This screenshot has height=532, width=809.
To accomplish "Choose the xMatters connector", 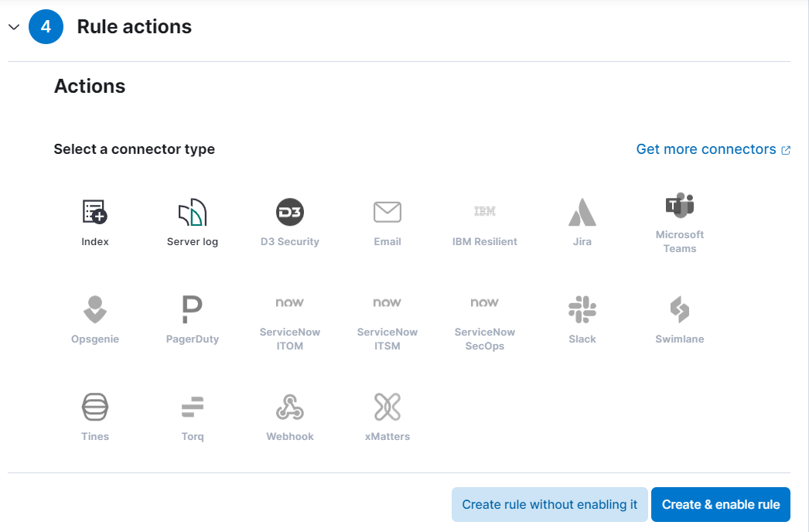I will click(387, 417).
